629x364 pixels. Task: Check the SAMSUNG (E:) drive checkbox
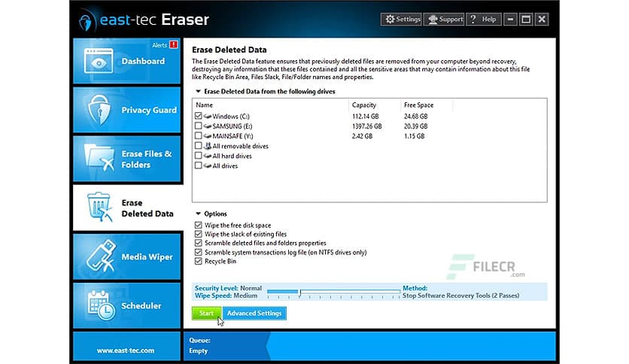(x=198, y=126)
